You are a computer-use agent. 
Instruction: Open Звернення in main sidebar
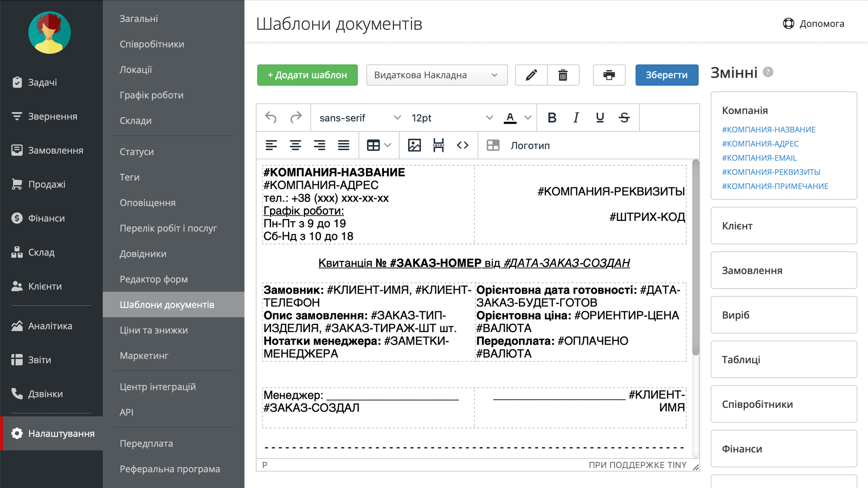click(51, 116)
